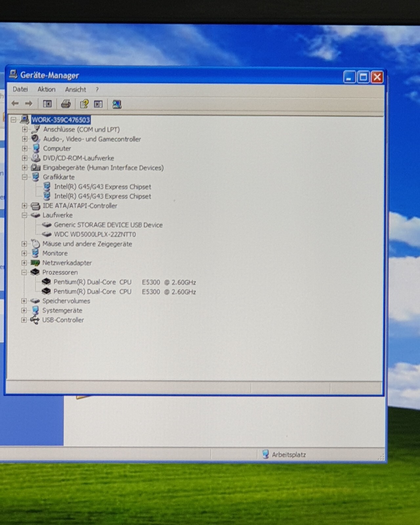The image size is (420, 525).
Task: Collapse the WORK-359C476503 root node
Action: (13, 120)
